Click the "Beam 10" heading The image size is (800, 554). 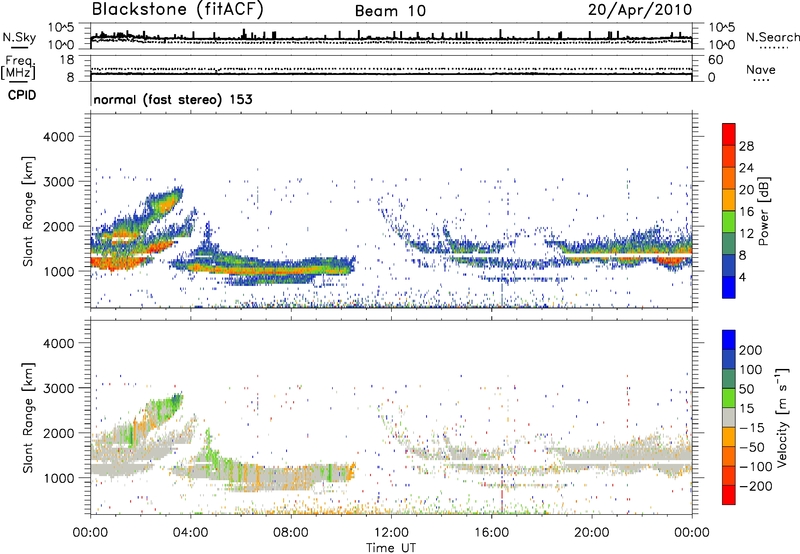pyautogui.click(x=390, y=11)
